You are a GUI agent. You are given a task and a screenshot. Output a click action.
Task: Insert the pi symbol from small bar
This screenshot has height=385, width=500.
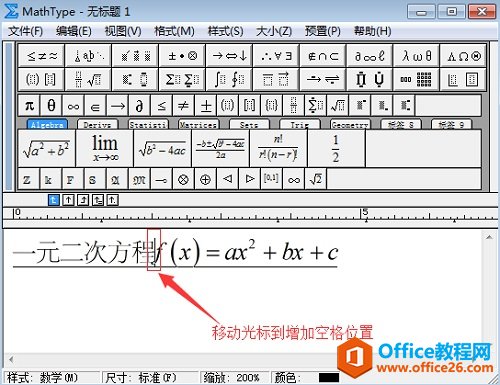[x=29, y=106]
